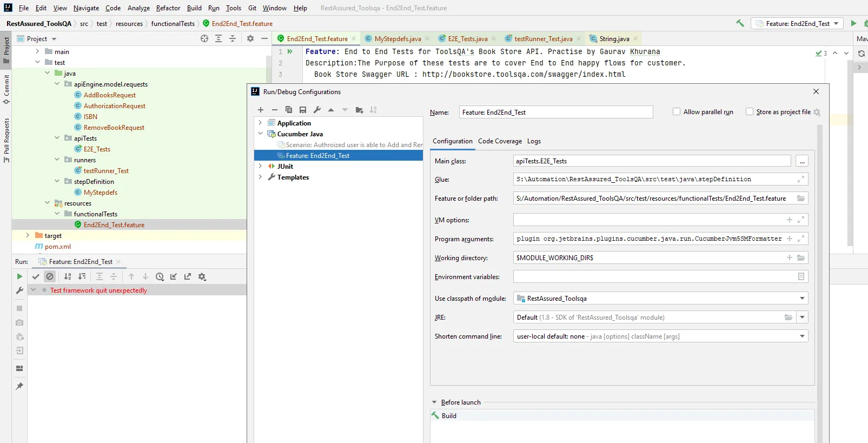Image resolution: width=868 pixels, height=443 pixels.
Task: Click the Project panel settings gear
Action: 250,38
